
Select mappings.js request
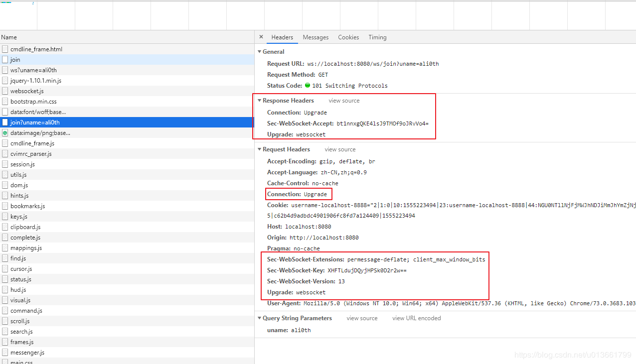[x=127, y=248]
